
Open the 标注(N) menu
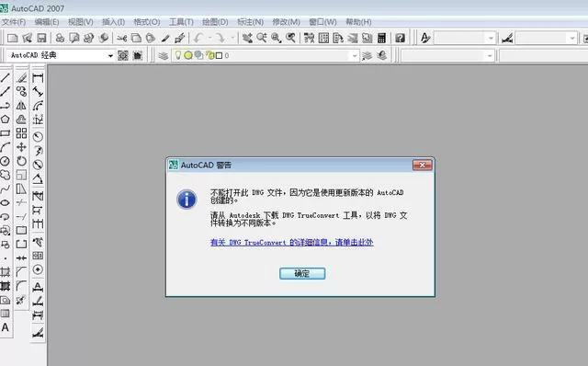click(x=250, y=22)
